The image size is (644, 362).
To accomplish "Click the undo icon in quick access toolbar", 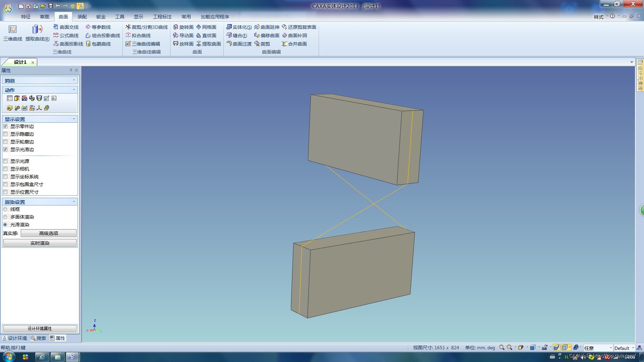I will 58,6.
